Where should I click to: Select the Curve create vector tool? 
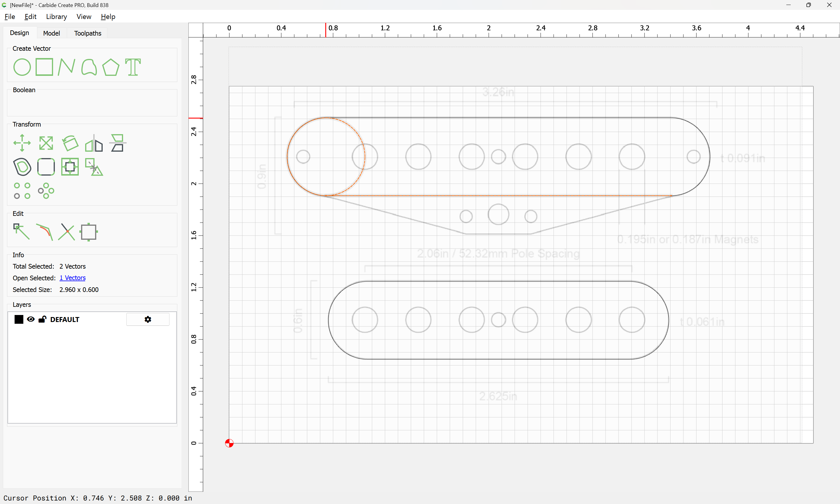(x=89, y=67)
